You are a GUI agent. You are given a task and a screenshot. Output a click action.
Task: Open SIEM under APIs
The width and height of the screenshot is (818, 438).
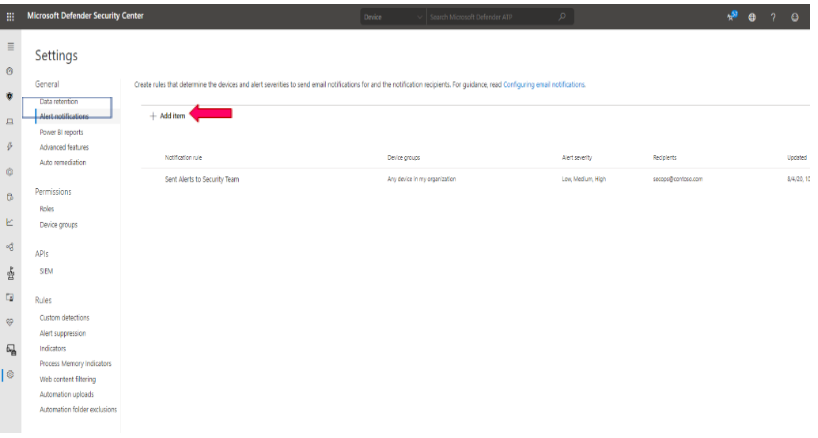[46, 271]
